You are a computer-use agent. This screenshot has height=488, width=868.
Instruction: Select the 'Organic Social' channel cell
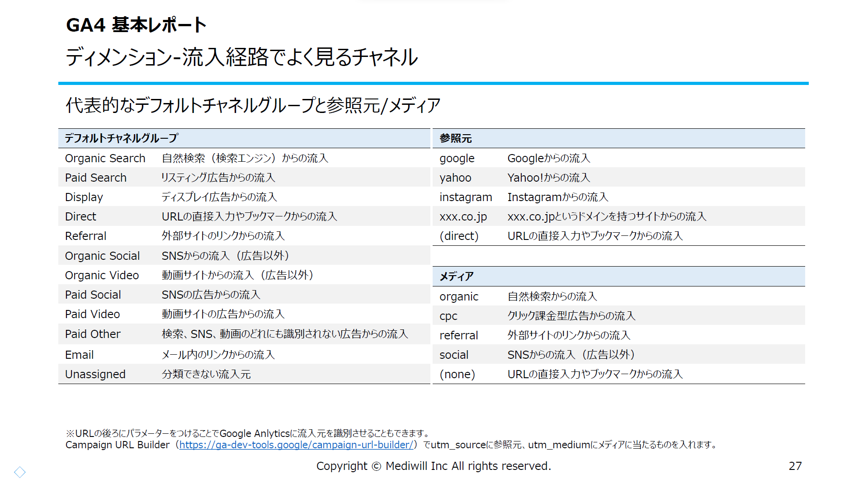103,256
